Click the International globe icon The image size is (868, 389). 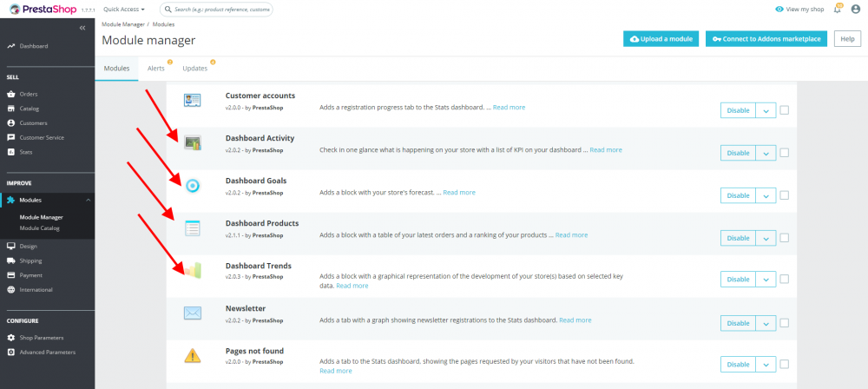pyautogui.click(x=10, y=289)
